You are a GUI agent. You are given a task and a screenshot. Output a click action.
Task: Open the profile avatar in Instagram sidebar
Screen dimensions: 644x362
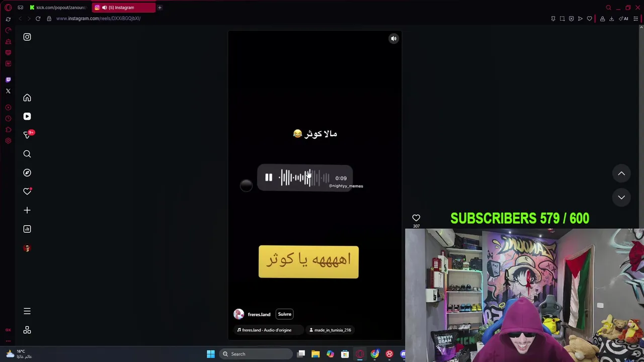tap(27, 248)
